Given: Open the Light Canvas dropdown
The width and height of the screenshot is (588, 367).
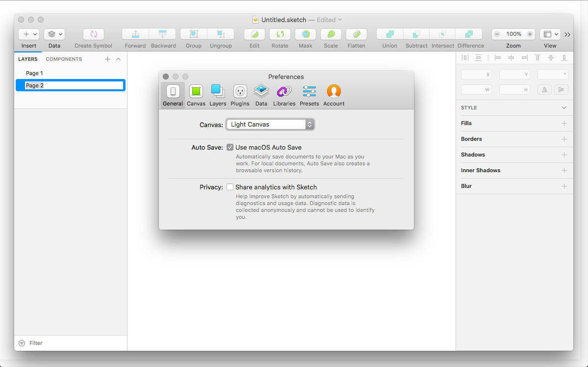Looking at the screenshot, I should (x=270, y=124).
